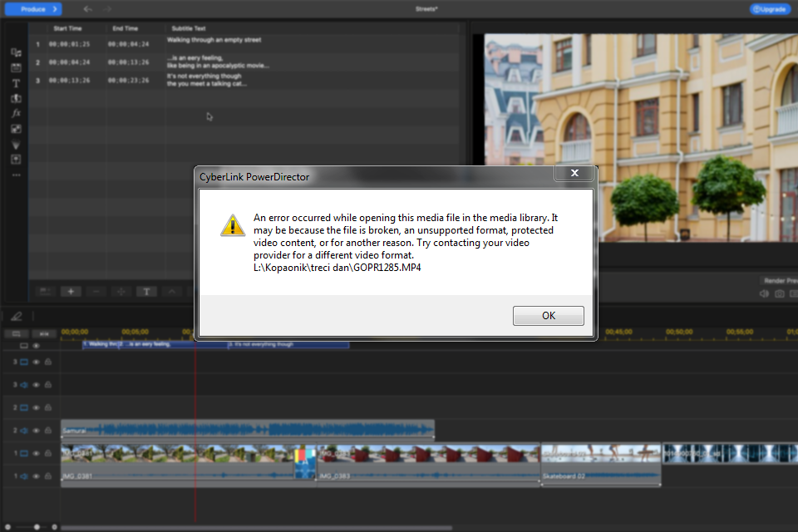Click the snapshot camera icon under preview
This screenshot has height=532, width=798.
tap(779, 293)
